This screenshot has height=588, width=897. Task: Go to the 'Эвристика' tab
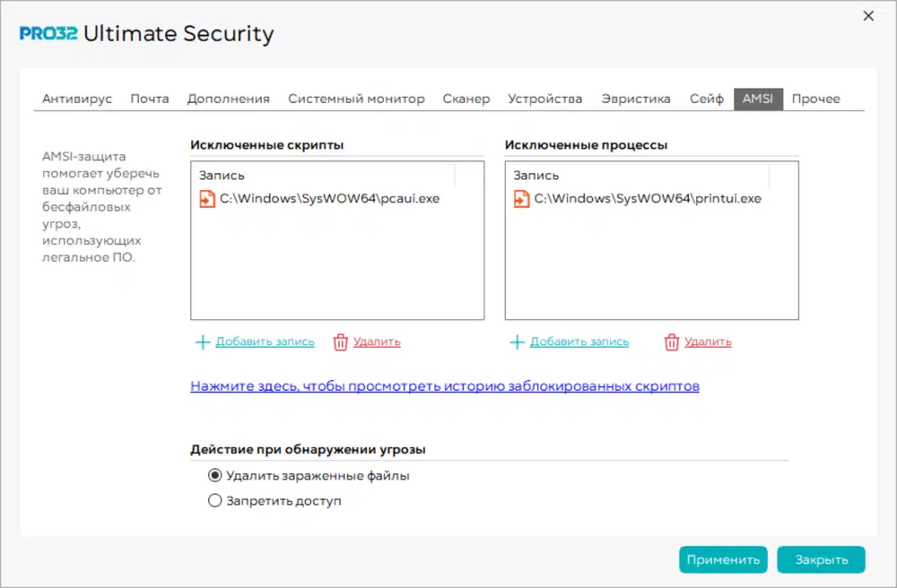[636, 99]
